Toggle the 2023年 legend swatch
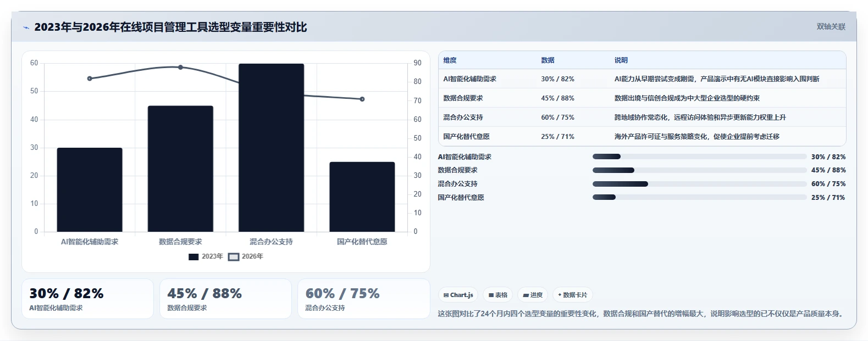Image resolution: width=868 pixels, height=341 pixels. pyautogui.click(x=193, y=256)
